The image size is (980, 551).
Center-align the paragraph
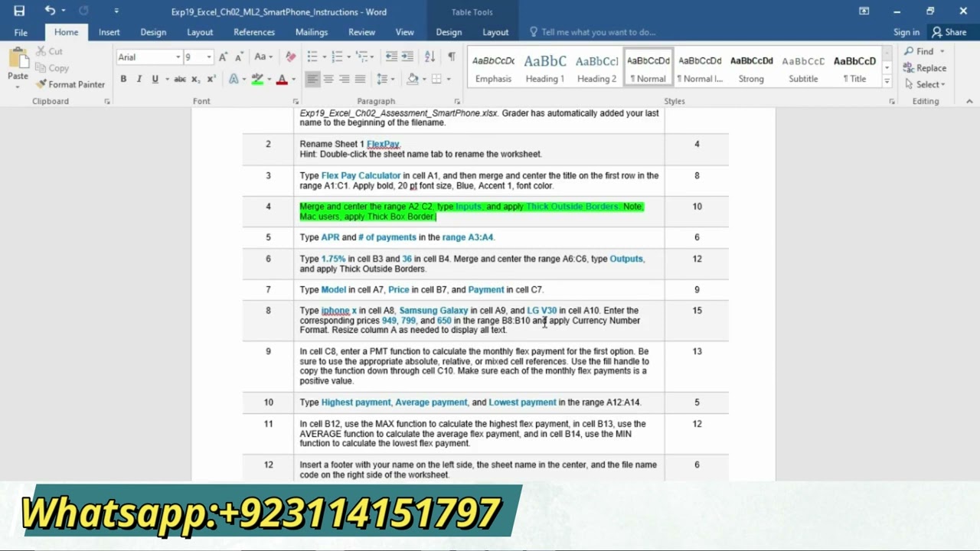[x=328, y=79]
